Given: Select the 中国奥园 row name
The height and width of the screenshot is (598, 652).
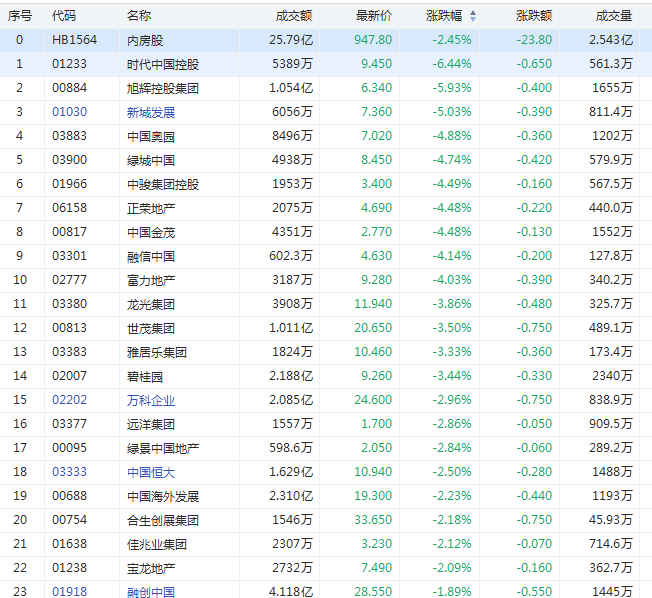Looking at the screenshot, I should [151, 136].
